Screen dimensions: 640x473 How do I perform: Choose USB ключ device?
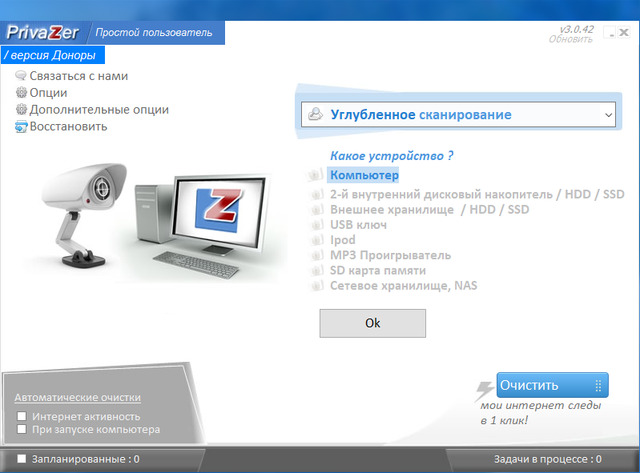coord(358,225)
